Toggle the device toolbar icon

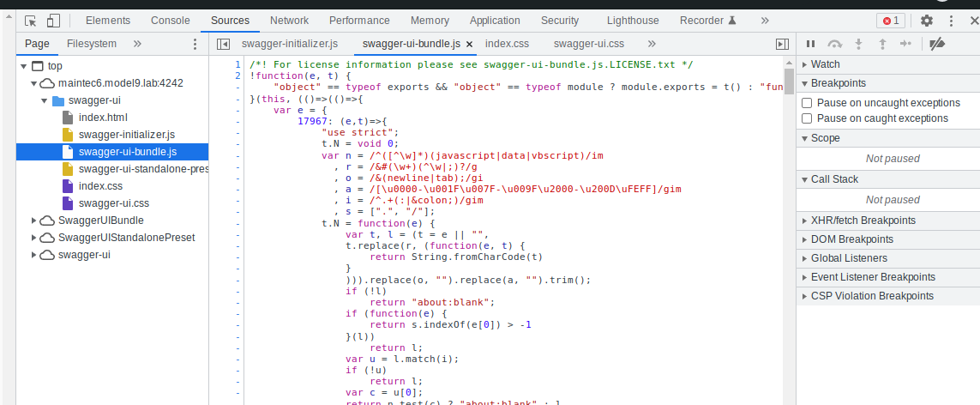tap(53, 21)
